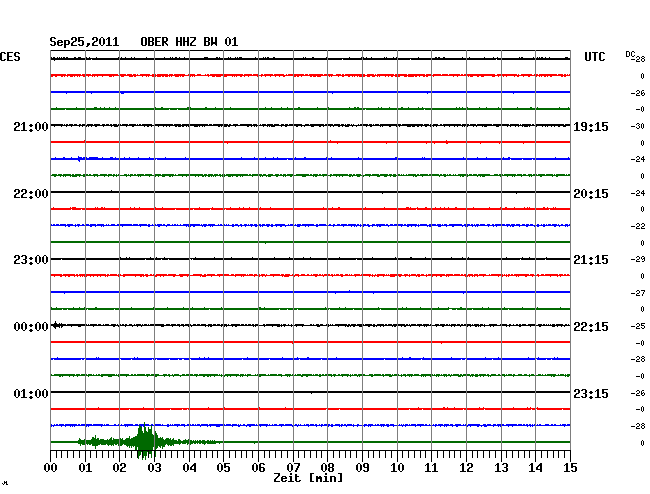The width and height of the screenshot is (650, 494).
Task: Click the CES column header
Action: (x=10, y=57)
